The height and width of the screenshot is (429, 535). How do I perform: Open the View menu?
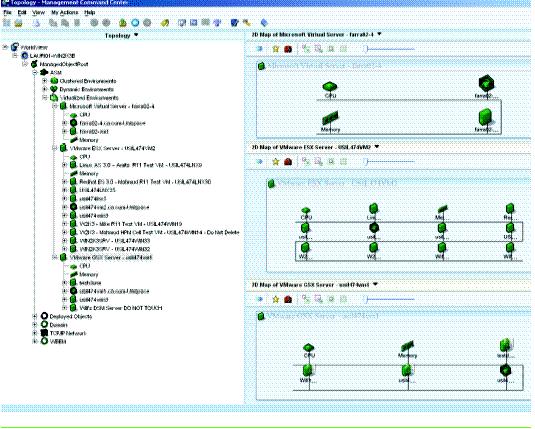38,13
